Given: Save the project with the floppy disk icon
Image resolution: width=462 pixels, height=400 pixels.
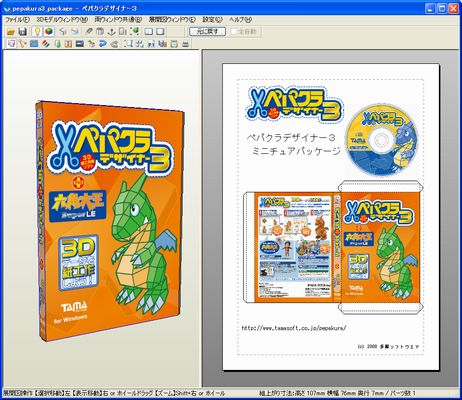Looking at the screenshot, I should coord(22,32).
